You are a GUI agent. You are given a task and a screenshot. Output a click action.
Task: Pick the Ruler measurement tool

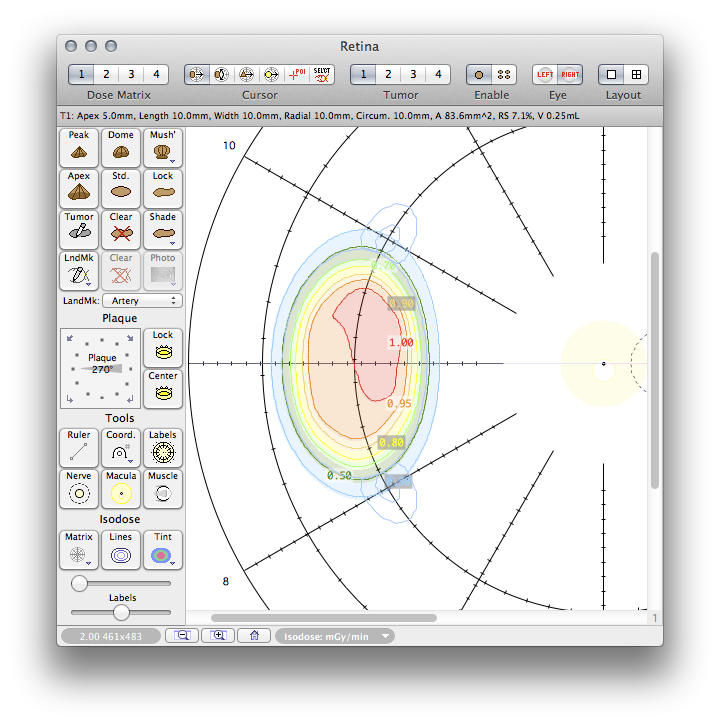click(79, 448)
